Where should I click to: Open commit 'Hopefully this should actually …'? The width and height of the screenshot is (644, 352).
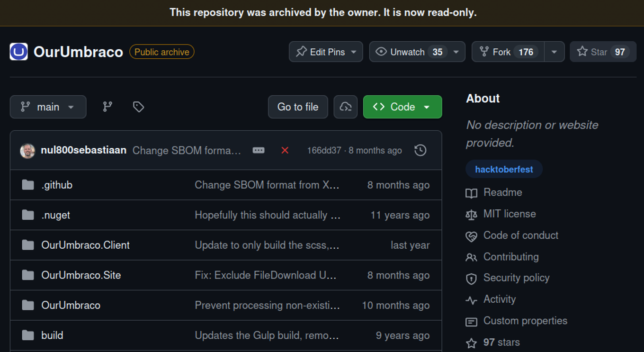click(x=268, y=215)
